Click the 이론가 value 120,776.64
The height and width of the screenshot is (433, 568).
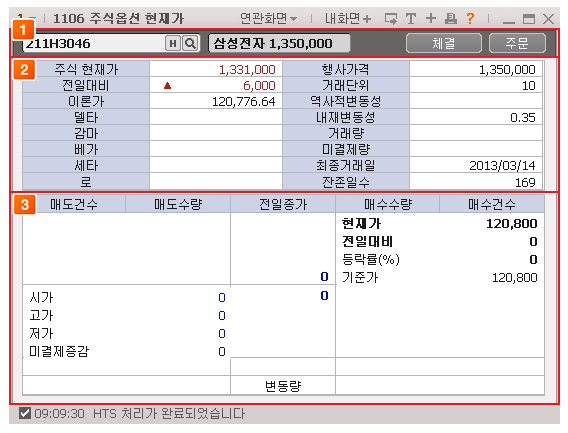[243, 101]
